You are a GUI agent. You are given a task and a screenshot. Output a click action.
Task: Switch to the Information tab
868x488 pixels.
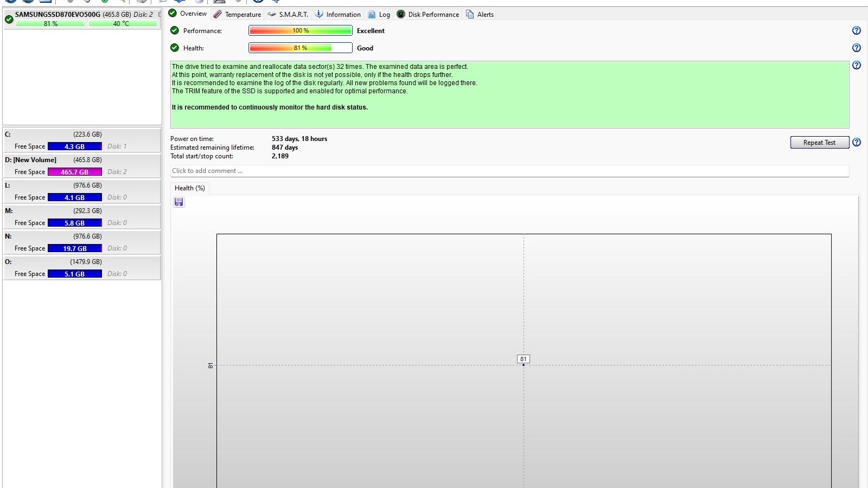click(x=338, y=14)
